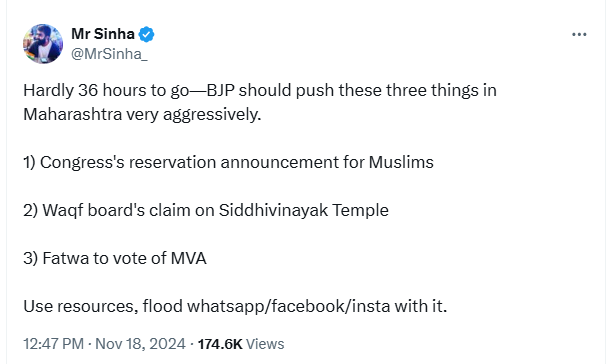Click the Maharashtra very aggressively line

click(142, 115)
